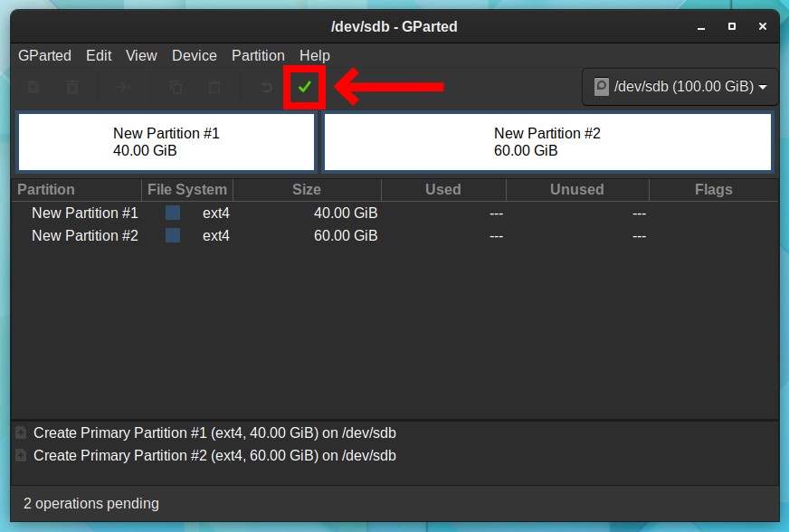Click the green Apply All Operations checkmark

click(304, 87)
